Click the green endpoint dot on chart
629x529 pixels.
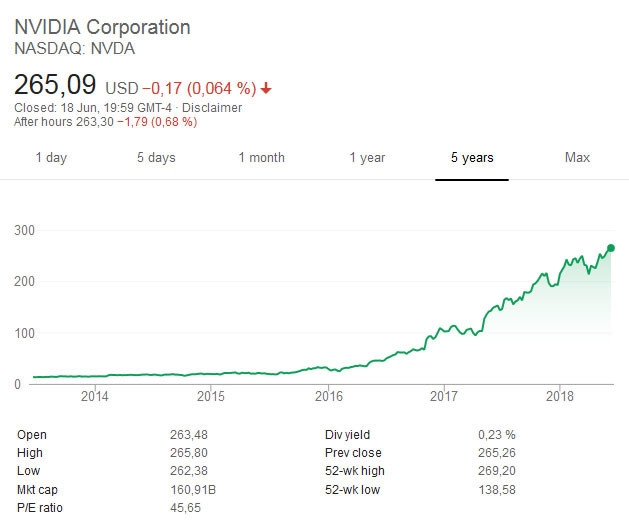(611, 248)
